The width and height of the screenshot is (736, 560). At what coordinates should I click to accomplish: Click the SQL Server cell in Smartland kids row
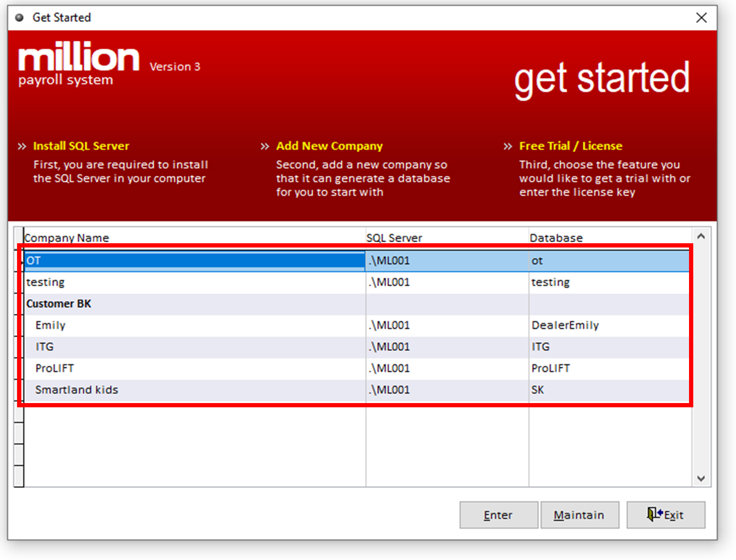tap(447, 390)
